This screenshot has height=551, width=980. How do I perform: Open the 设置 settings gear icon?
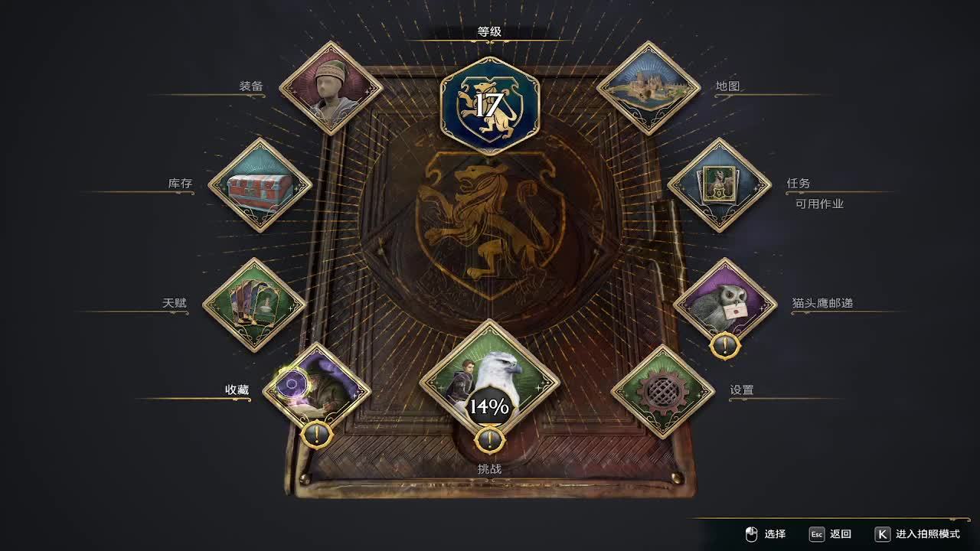tap(662, 391)
